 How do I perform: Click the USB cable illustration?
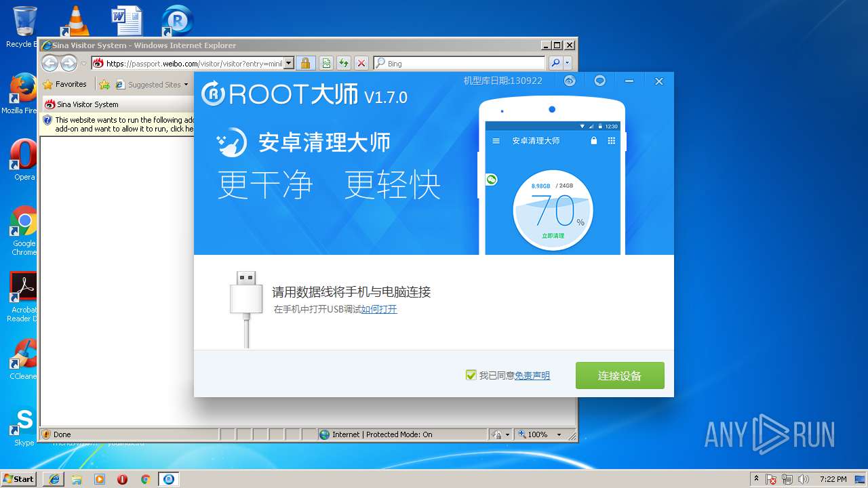point(246,308)
